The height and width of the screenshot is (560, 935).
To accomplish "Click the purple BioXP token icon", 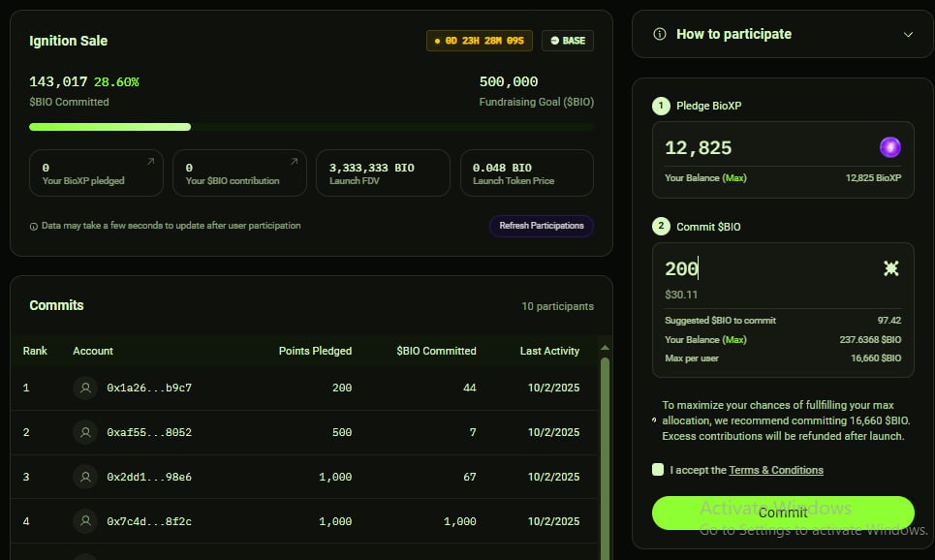I will (x=889, y=147).
